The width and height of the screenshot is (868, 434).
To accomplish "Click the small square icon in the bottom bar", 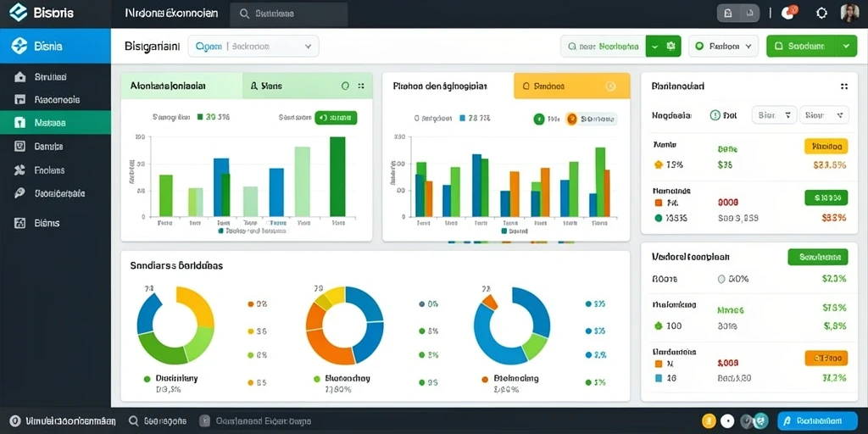I will pyautogui.click(x=205, y=421).
